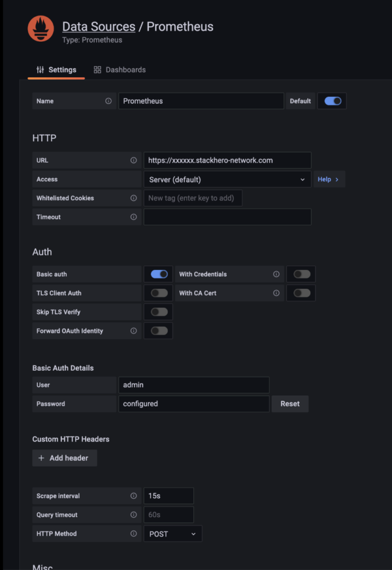Click Whitelisted Cookies info icon
This screenshot has width=392, height=570.
click(x=134, y=198)
